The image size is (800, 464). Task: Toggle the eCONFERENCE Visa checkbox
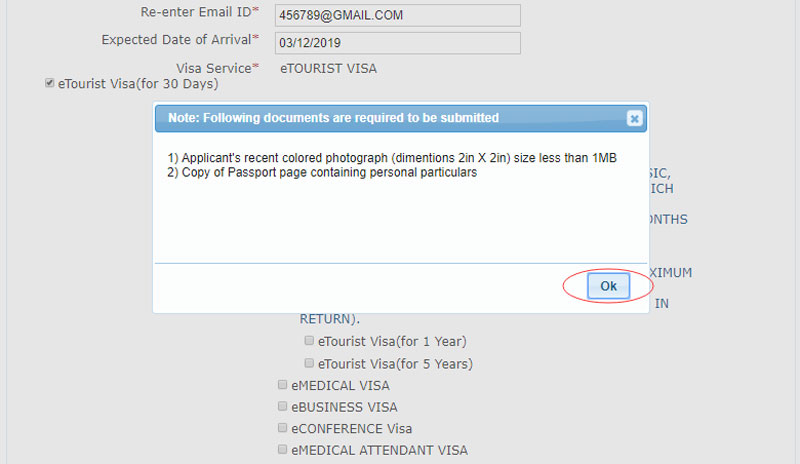tap(283, 429)
